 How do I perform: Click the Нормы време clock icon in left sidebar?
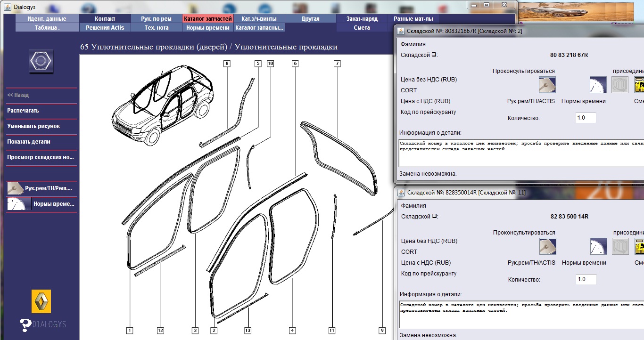[19, 204]
